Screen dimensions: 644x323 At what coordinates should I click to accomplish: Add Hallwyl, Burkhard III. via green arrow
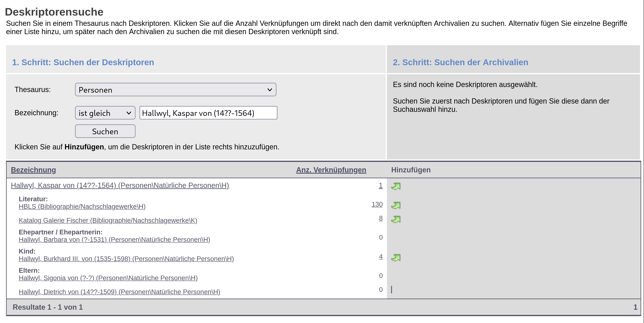tap(396, 258)
